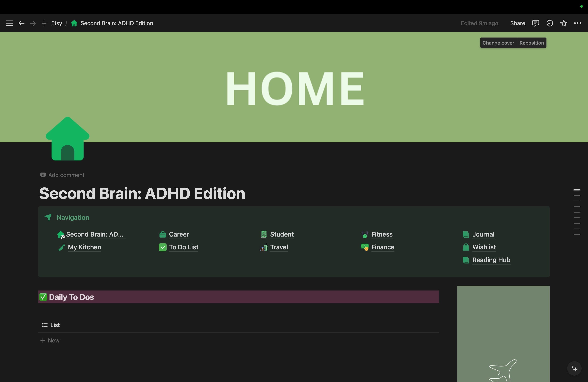Viewport: 588px width, 382px height.
Task: Open the Reading Hub link
Action: click(491, 260)
